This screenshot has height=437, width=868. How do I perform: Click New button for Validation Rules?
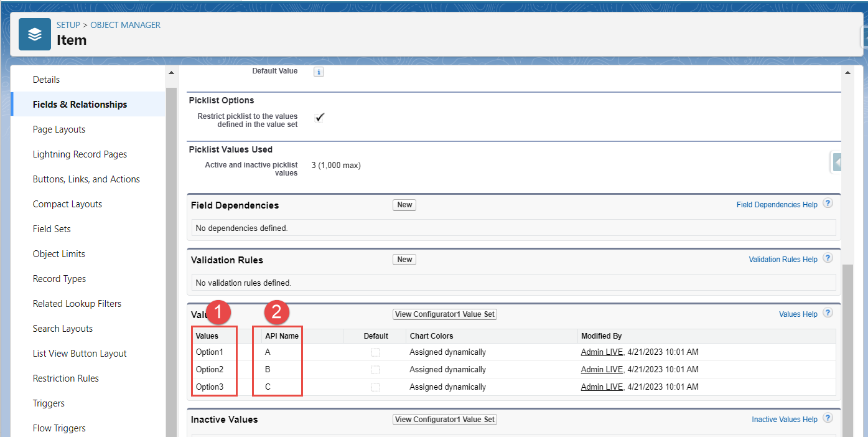(x=404, y=260)
